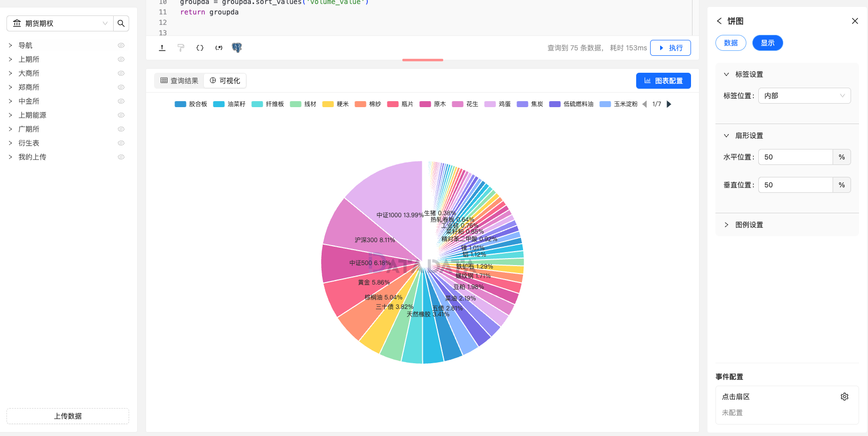Expand the 衍生表 tree node
The height and width of the screenshot is (436, 868).
(10, 143)
